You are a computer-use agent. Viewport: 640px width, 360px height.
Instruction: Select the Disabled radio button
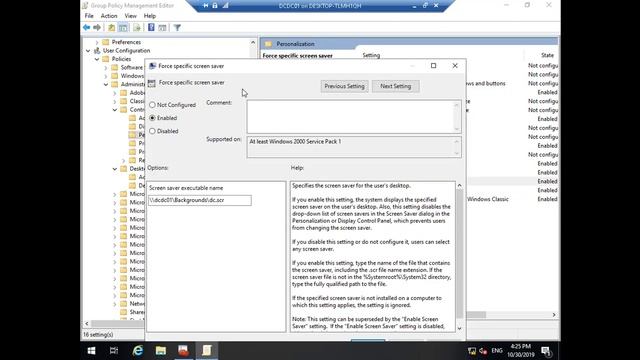coord(152,131)
